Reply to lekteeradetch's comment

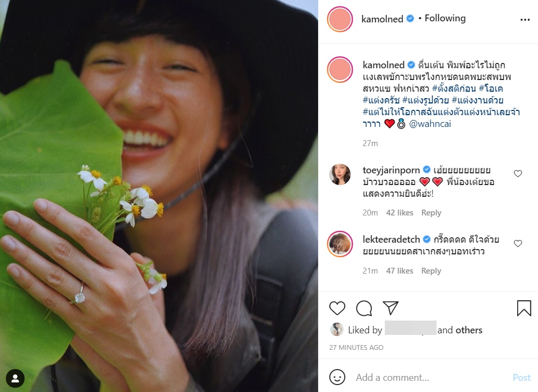point(431,271)
